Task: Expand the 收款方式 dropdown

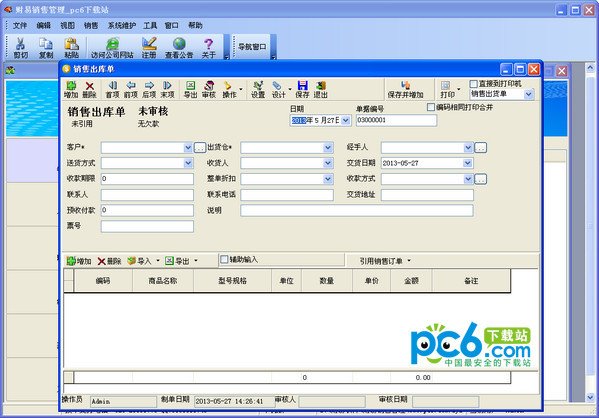Action: [468, 179]
